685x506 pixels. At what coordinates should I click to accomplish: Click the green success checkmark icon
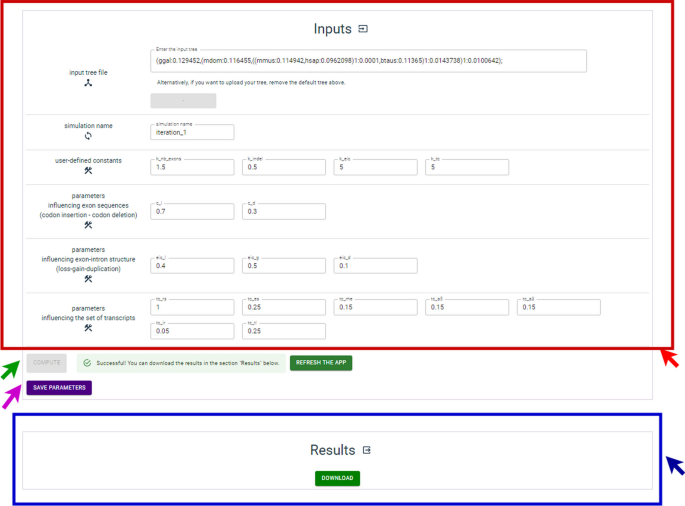pyautogui.click(x=87, y=363)
